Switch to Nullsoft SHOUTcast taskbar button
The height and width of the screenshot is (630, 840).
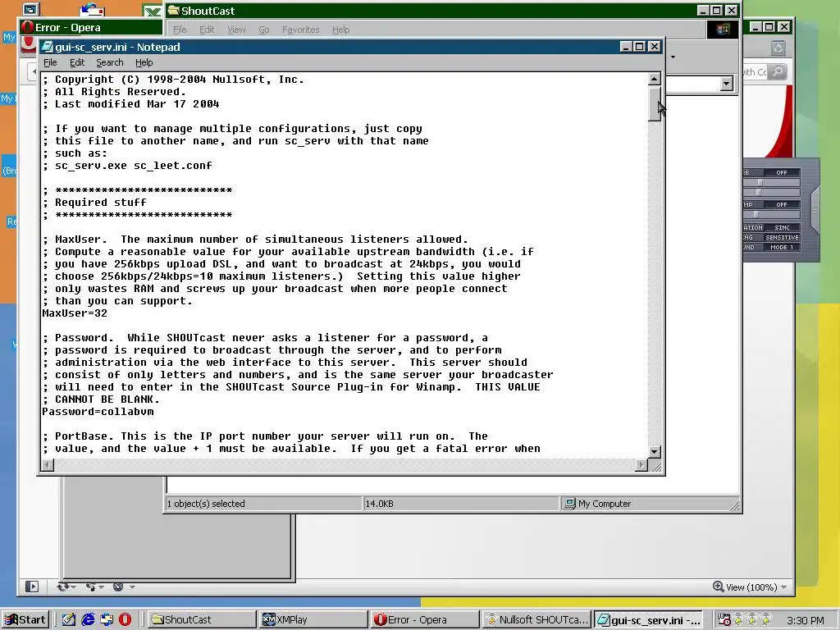(x=536, y=619)
